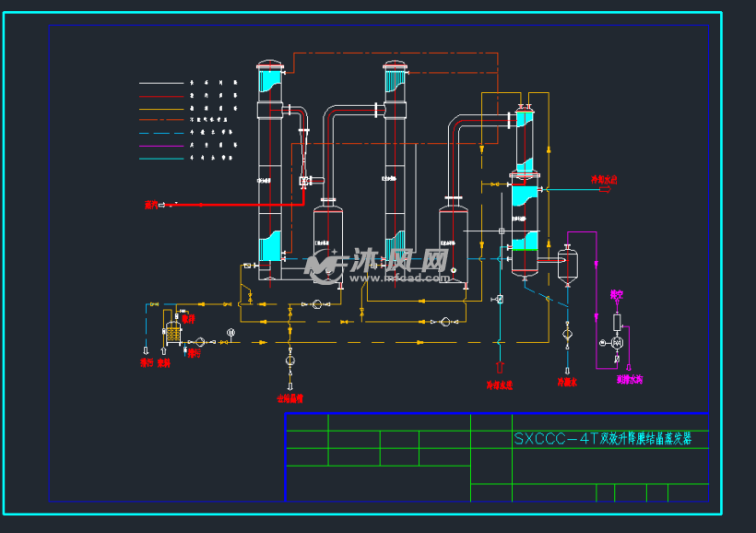Click the 冷却水进 inlet label

(x=499, y=385)
